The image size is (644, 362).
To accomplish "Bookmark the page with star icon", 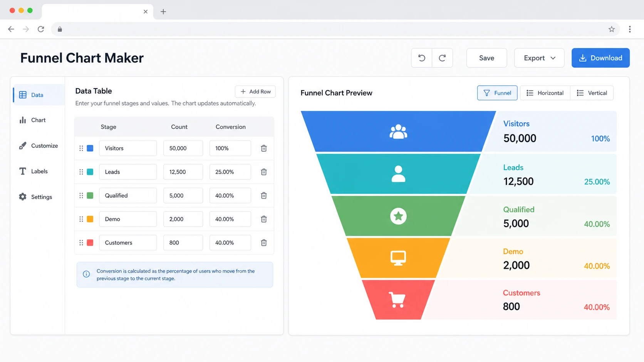I will pos(612,29).
